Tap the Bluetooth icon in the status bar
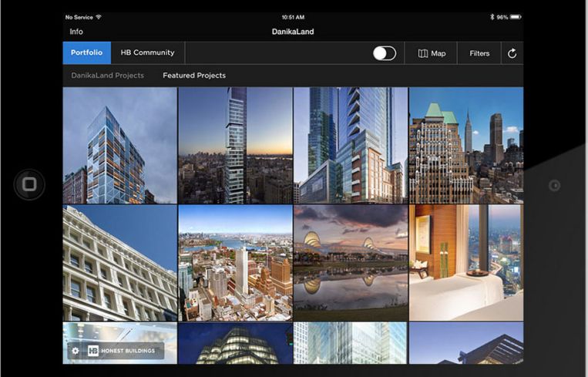588x377 pixels. click(492, 17)
